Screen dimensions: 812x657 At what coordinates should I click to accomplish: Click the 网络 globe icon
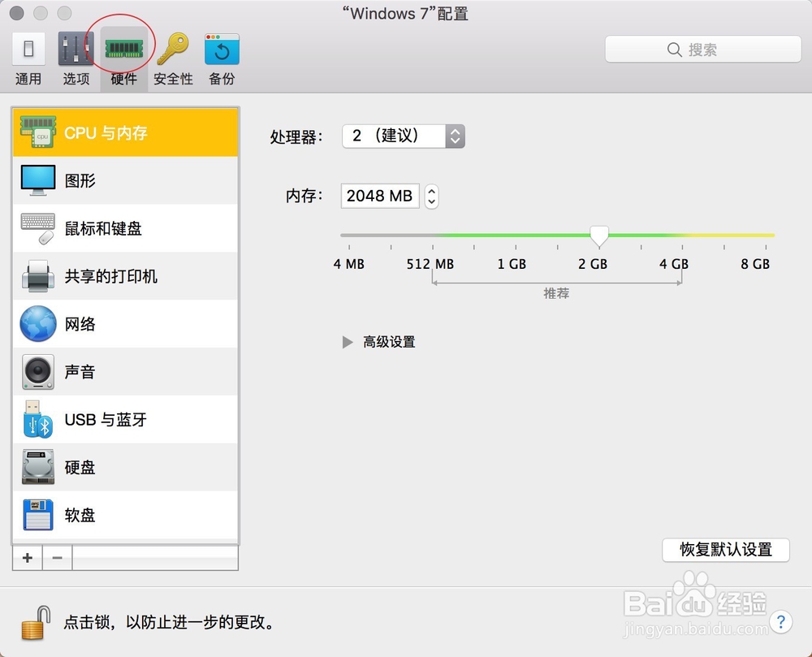38,323
